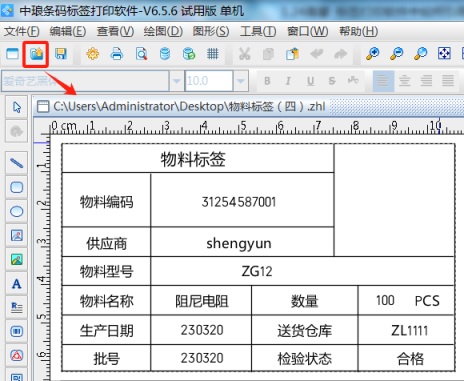Image resolution: width=464 pixels, height=381 pixels.
Task: Fit label to window icon
Action: (x=444, y=54)
